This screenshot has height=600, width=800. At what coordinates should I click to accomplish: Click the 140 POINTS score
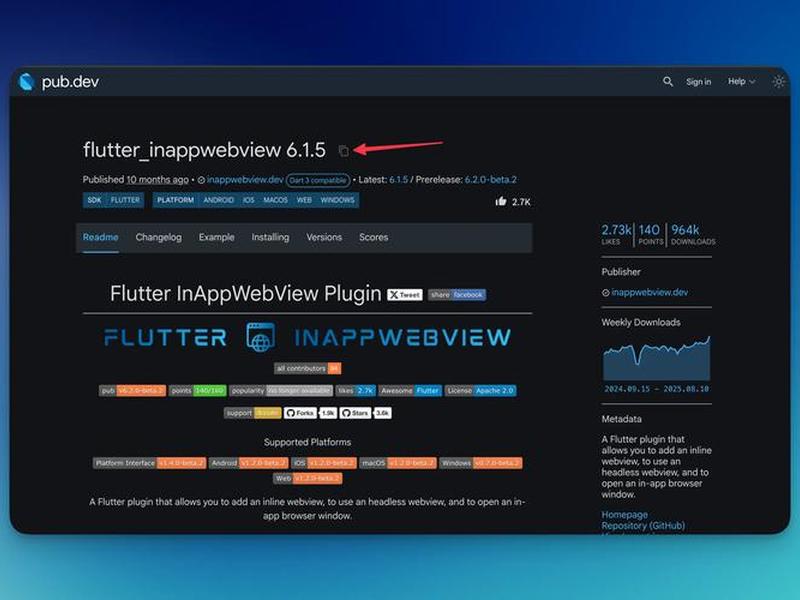click(x=649, y=235)
